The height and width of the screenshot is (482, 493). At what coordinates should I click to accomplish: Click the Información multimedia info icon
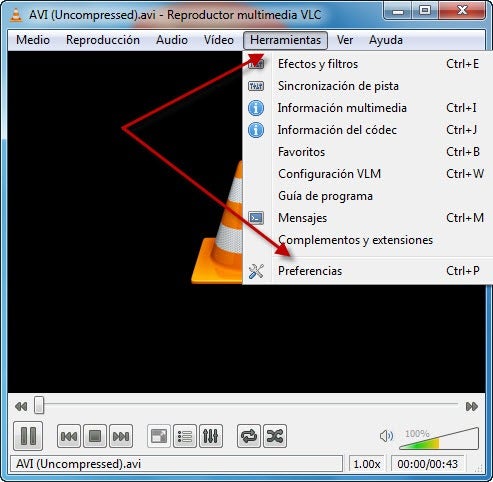tap(256, 108)
